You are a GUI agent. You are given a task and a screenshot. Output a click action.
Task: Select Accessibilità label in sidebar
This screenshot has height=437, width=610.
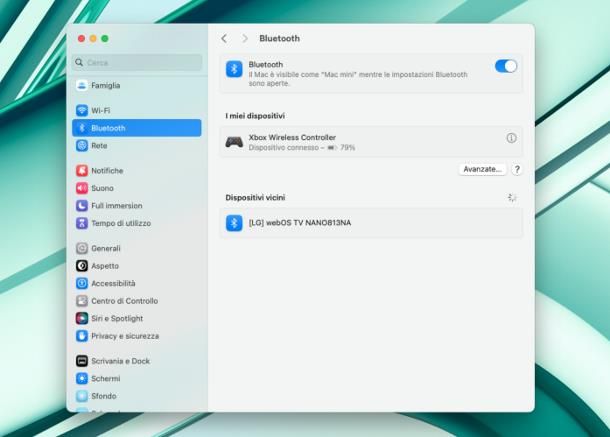[113, 283]
